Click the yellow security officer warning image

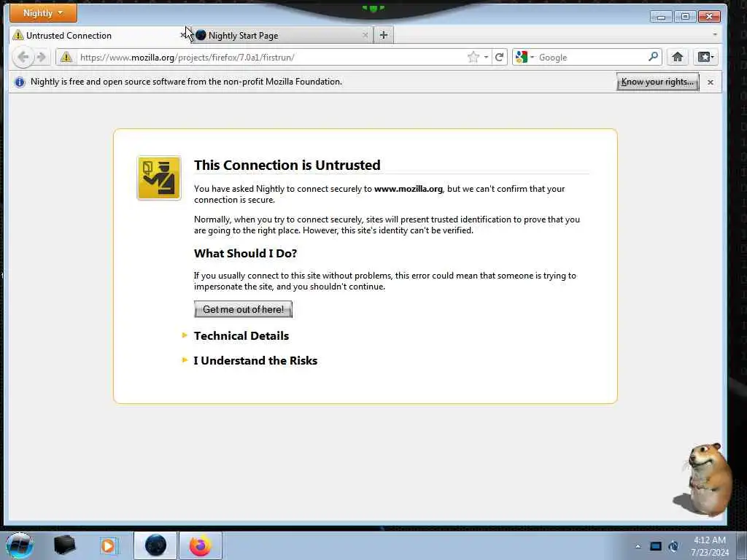point(158,178)
